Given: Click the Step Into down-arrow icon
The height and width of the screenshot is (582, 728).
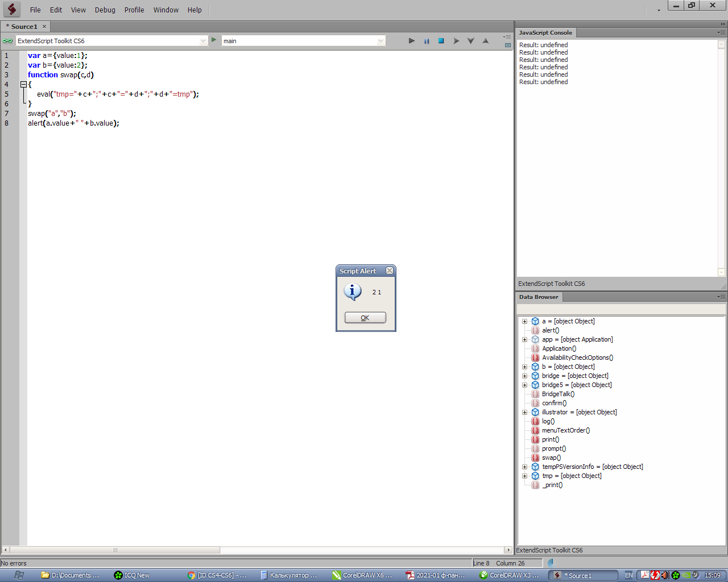Looking at the screenshot, I should [470, 41].
